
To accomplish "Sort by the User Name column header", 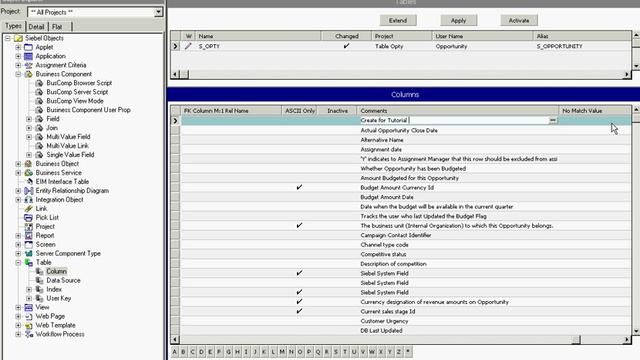I will point(482,36).
